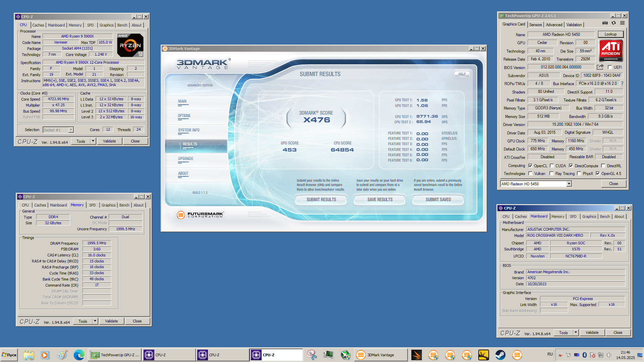The height and width of the screenshot is (362, 644).
Task: Open the yellow-black taskbar icon
Action: 484,355
